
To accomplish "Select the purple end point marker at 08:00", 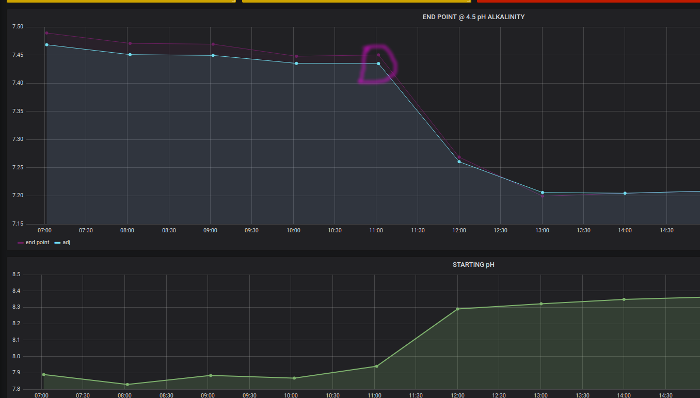I will tap(130, 43).
